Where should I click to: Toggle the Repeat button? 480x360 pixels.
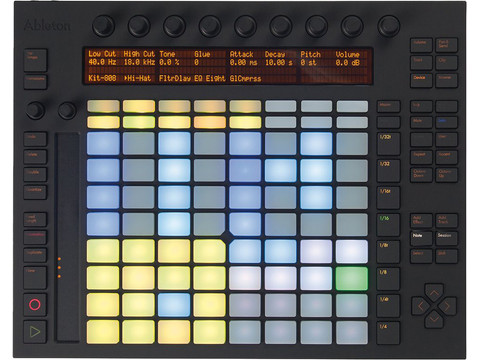pos(421,157)
